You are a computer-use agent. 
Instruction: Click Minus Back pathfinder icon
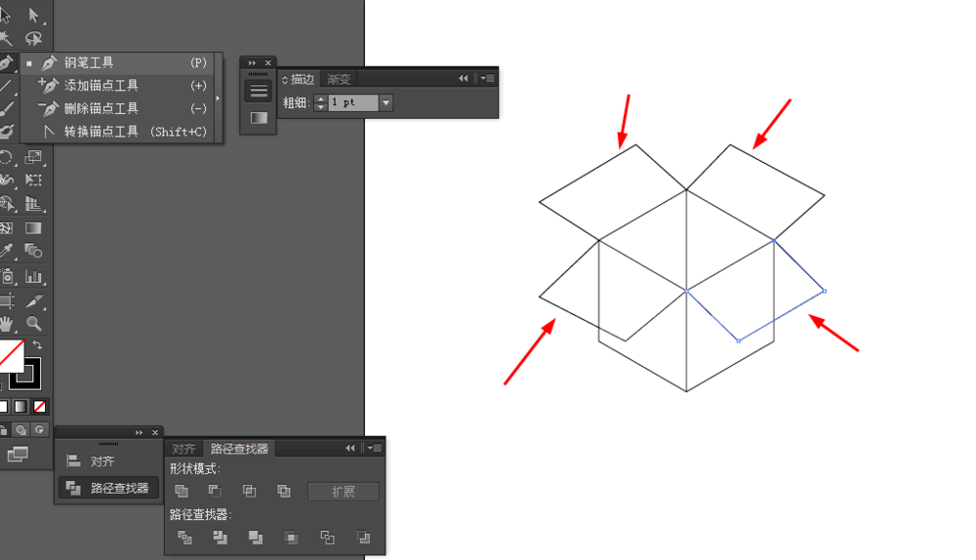(363, 537)
